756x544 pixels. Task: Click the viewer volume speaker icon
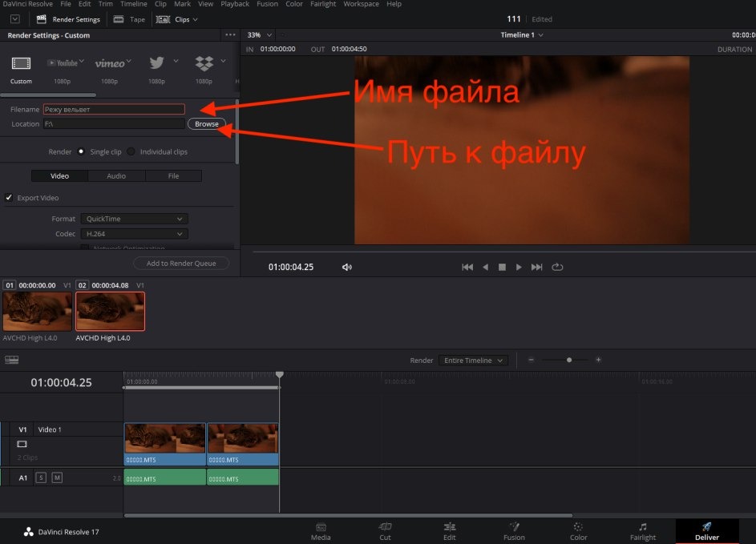click(347, 268)
